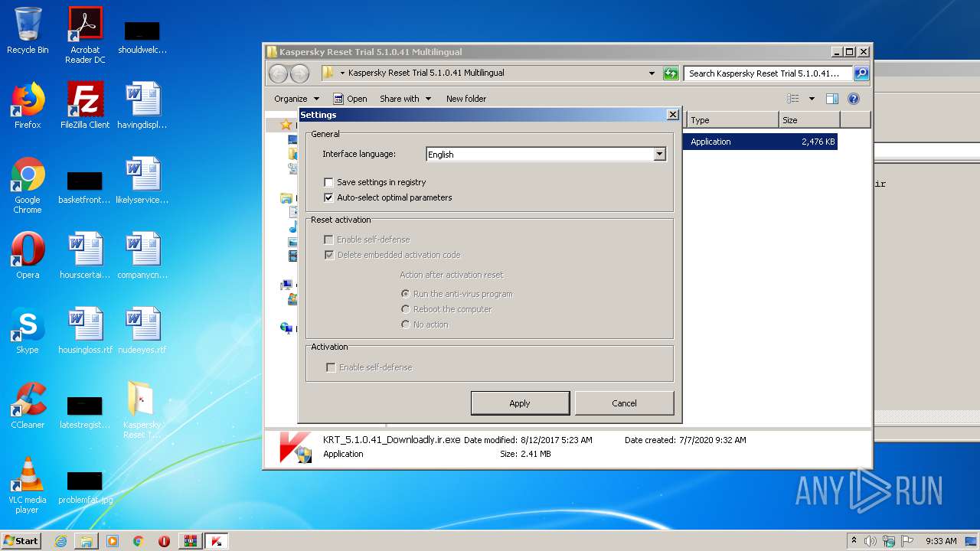Sort by the Type column header
This screenshot has width=980, height=551.
731,120
